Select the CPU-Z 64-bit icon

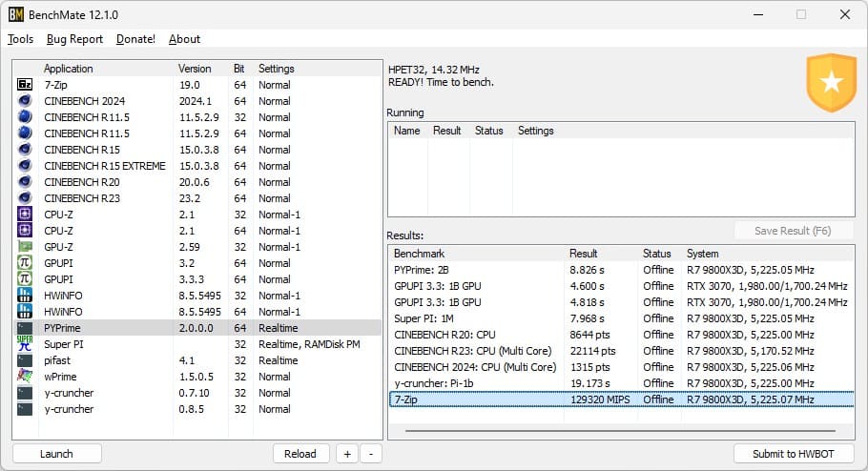(25, 230)
